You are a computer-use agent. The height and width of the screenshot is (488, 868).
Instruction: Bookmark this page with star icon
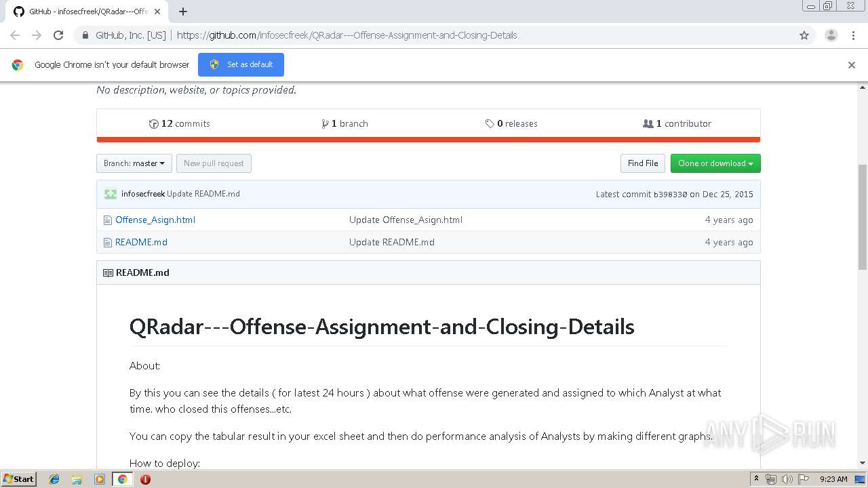pos(804,35)
